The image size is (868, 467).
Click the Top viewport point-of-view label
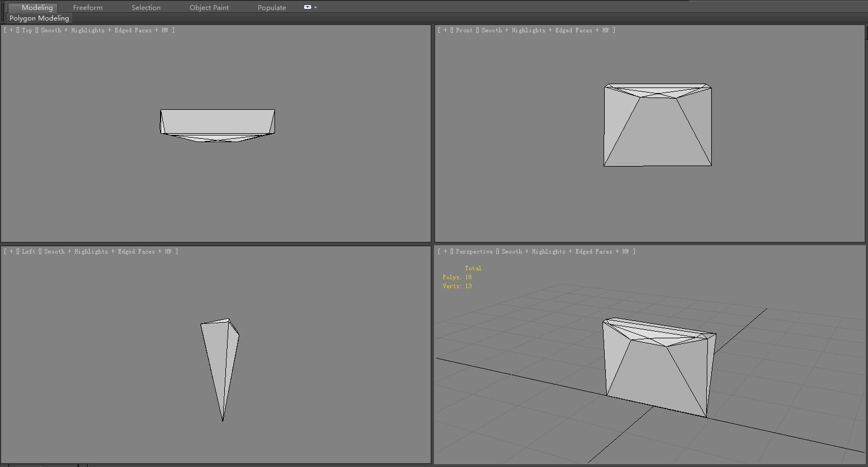tap(27, 30)
